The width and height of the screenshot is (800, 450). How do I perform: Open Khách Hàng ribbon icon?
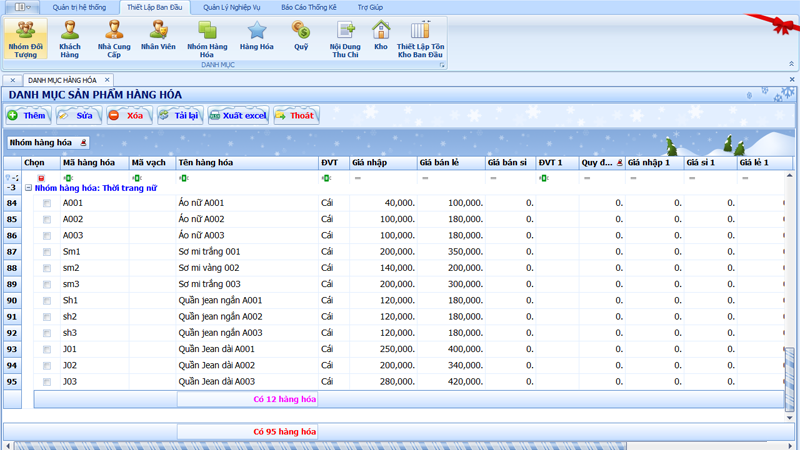[x=70, y=39]
